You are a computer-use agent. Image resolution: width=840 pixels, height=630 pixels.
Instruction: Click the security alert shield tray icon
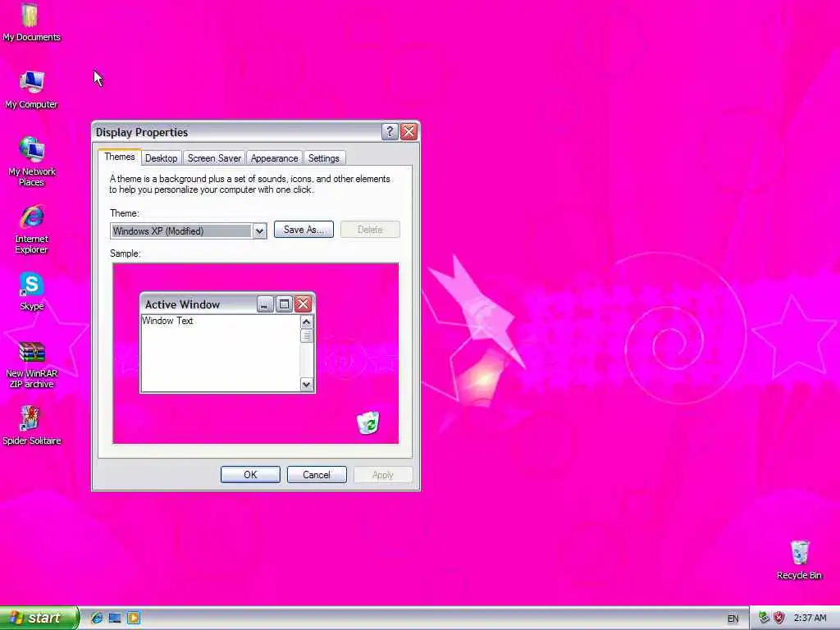(x=779, y=618)
